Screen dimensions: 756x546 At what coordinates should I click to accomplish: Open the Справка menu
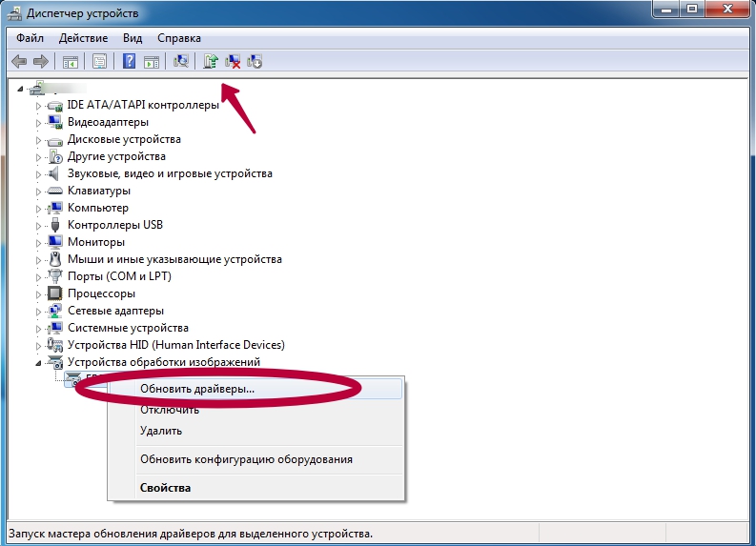(x=178, y=38)
